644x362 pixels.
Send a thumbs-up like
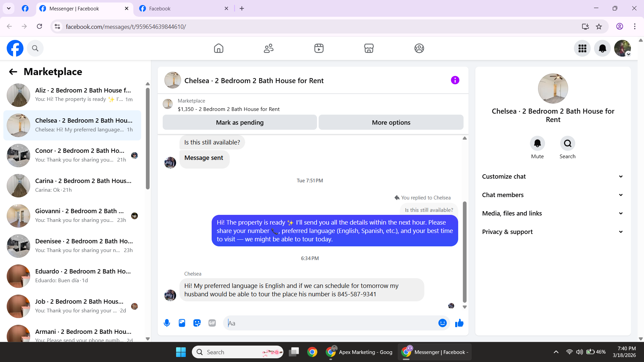click(459, 323)
